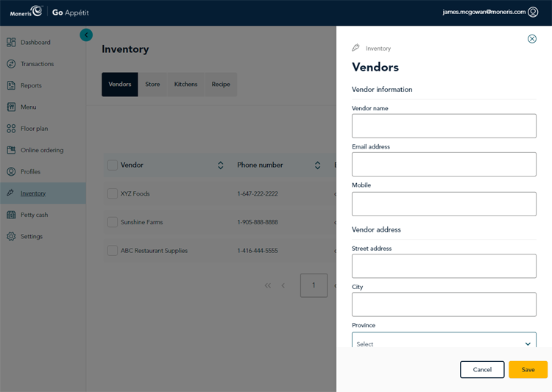Expand the Province Select dropdown
This screenshot has width=552, height=392.
tap(444, 343)
